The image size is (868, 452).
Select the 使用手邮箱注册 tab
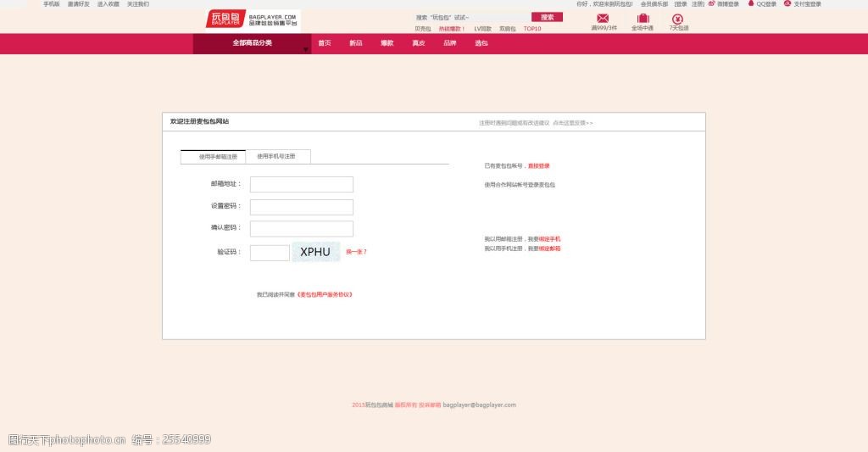coord(214,157)
